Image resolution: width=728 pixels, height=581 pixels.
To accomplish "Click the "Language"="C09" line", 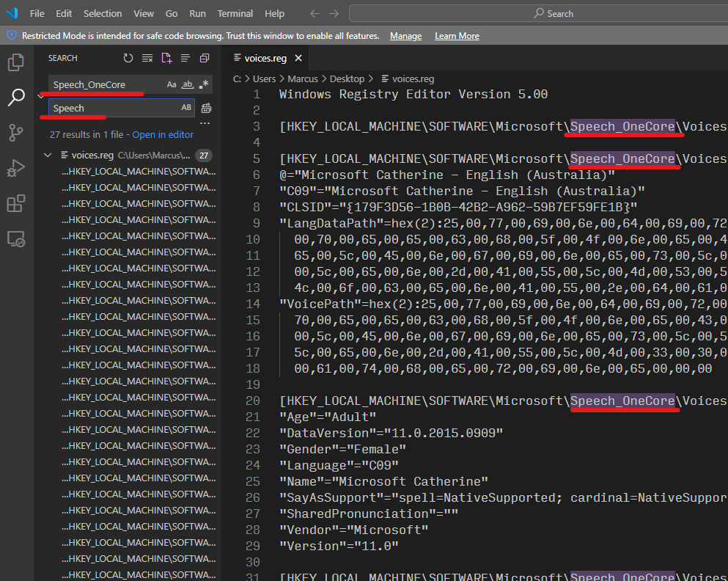I will click(x=339, y=465).
